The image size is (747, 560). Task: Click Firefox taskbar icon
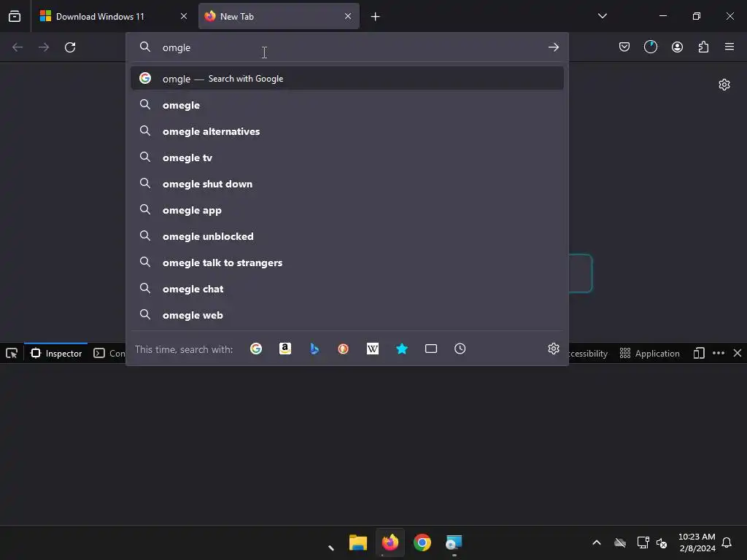coord(390,542)
